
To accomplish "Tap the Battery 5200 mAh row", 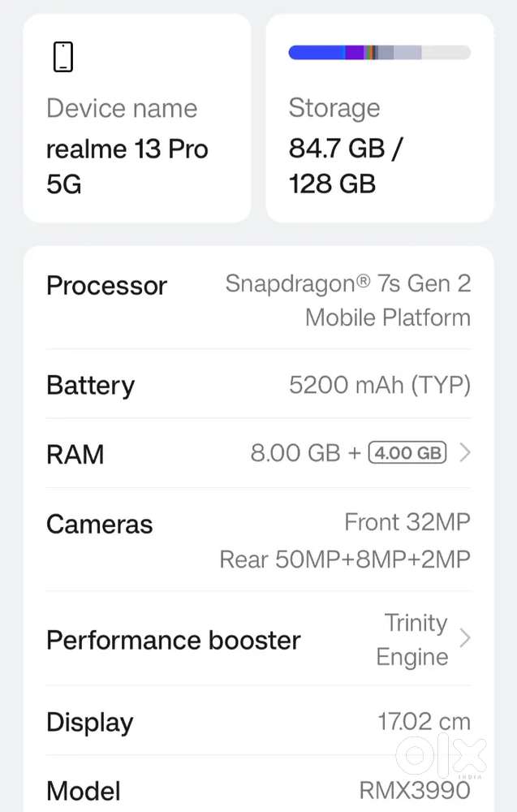I will (x=258, y=385).
